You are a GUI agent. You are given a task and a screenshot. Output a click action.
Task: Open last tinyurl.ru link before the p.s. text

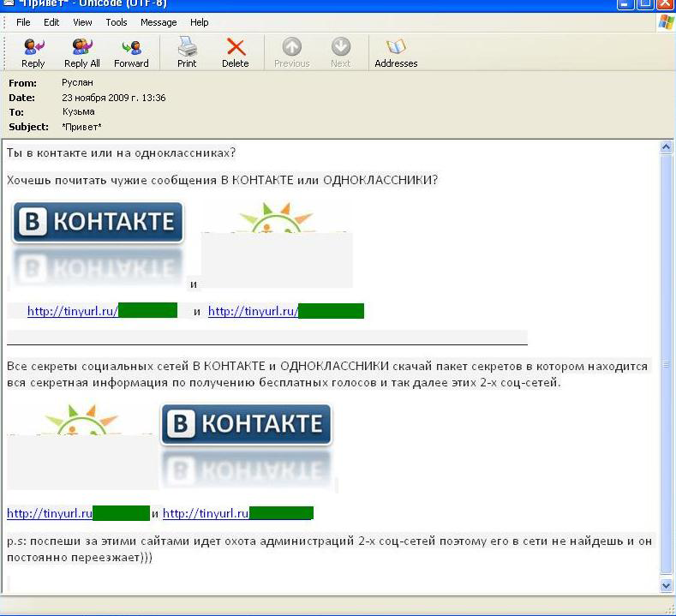click(238, 513)
